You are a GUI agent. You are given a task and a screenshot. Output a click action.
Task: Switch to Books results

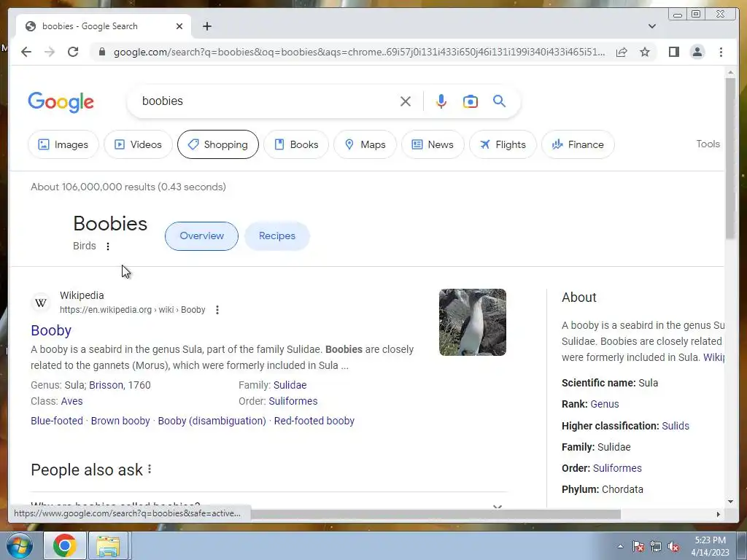(296, 144)
